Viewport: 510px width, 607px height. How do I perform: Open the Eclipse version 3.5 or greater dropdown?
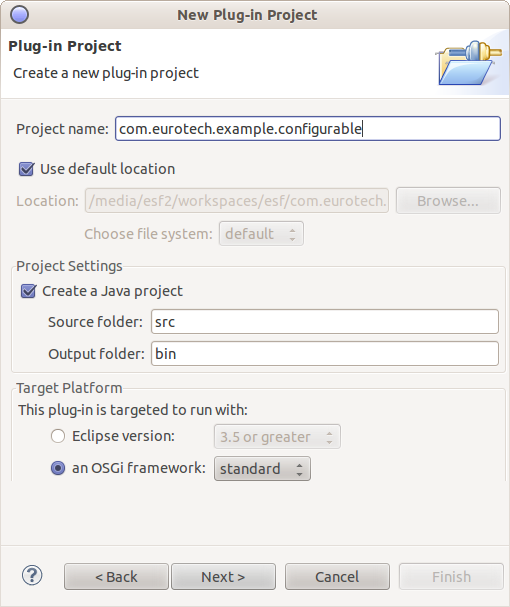point(277,437)
